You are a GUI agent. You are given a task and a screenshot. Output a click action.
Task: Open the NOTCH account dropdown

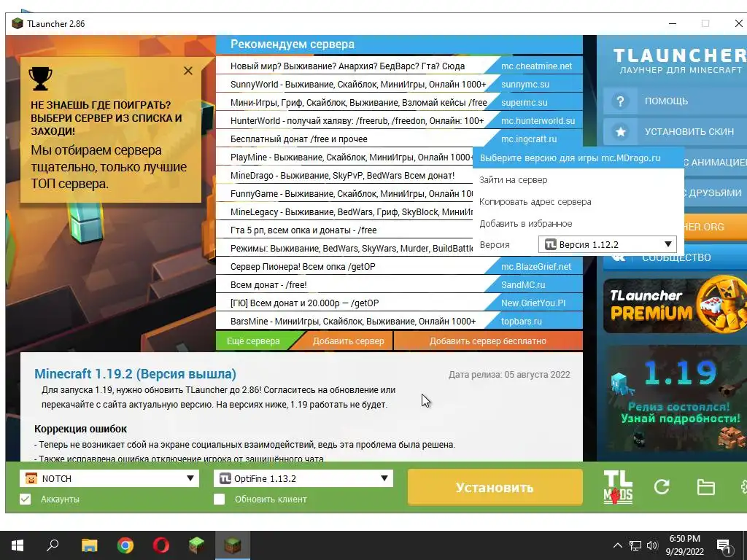[x=109, y=478]
